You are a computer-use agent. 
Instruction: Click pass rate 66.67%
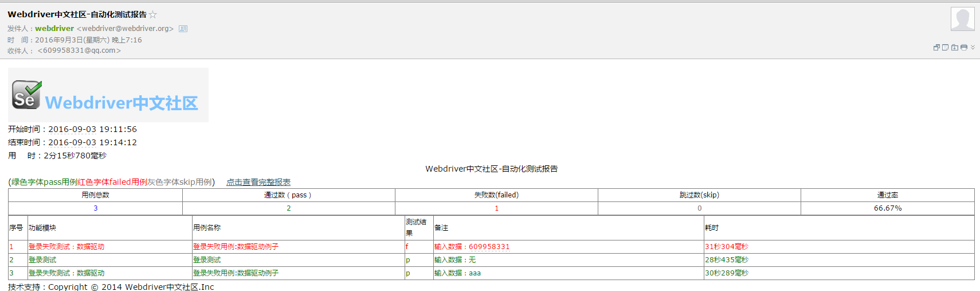[888, 208]
